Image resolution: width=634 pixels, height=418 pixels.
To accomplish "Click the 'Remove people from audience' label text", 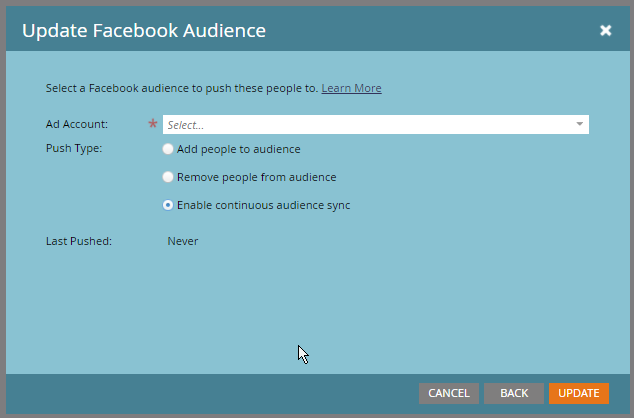I will (x=256, y=177).
